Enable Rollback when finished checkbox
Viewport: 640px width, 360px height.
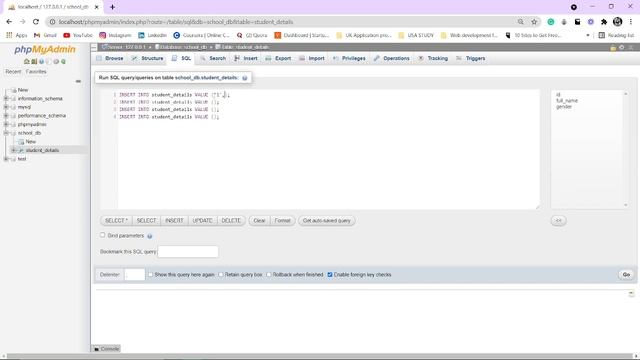click(x=269, y=275)
